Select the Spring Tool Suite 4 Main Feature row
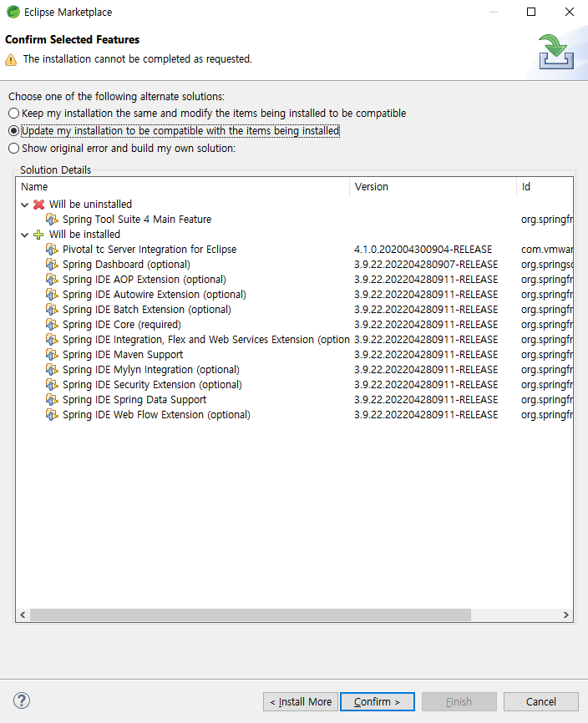Screen dimensions: 588x723 click(x=294, y=219)
